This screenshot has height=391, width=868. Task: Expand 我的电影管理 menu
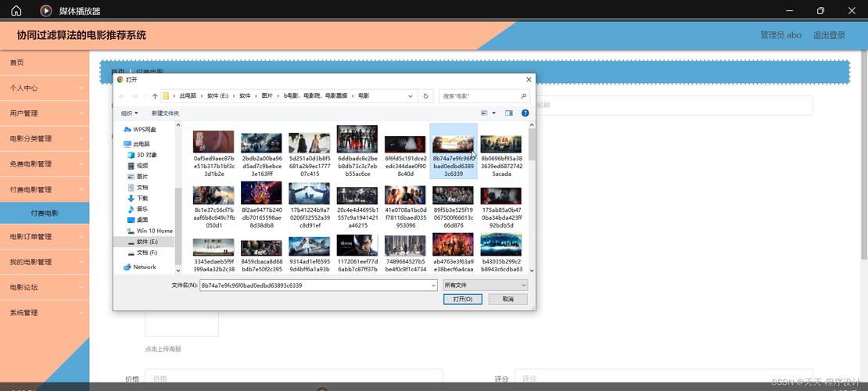coord(45,262)
